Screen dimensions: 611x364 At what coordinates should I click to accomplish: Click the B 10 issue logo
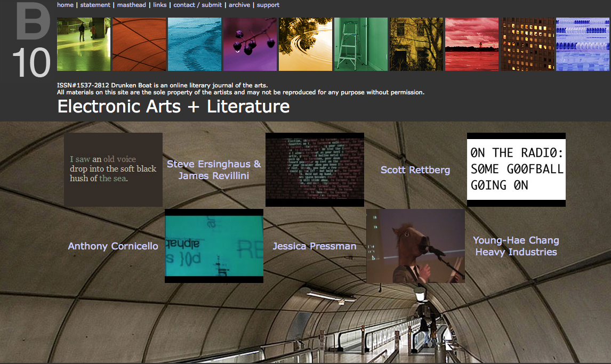(32, 40)
